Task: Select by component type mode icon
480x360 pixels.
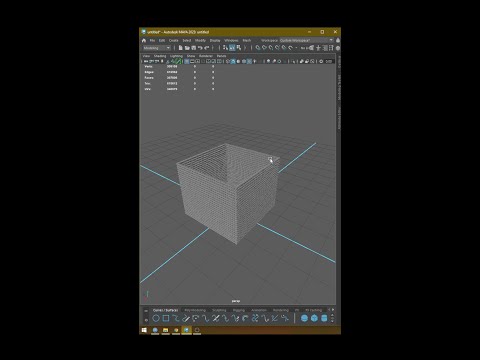Action: (x=239, y=48)
